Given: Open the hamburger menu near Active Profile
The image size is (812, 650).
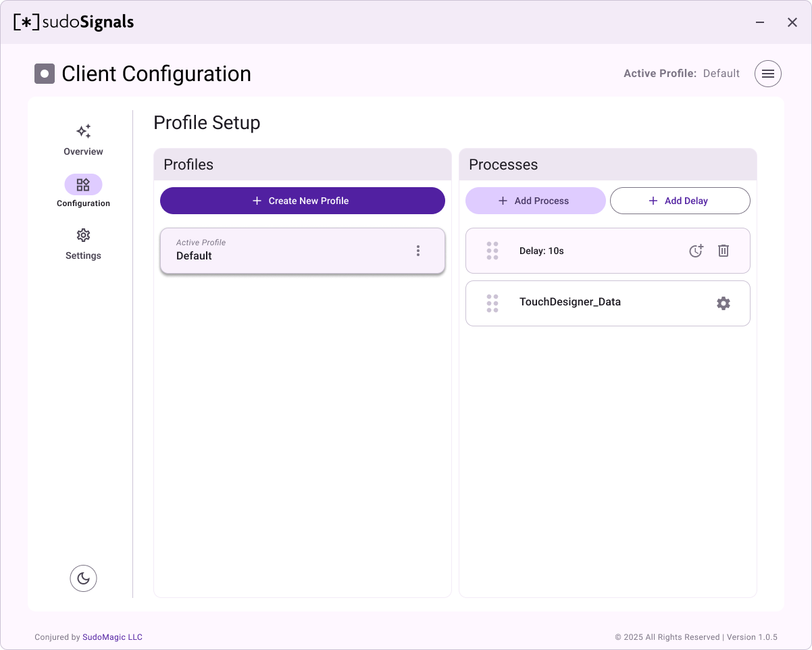Looking at the screenshot, I should (x=767, y=73).
